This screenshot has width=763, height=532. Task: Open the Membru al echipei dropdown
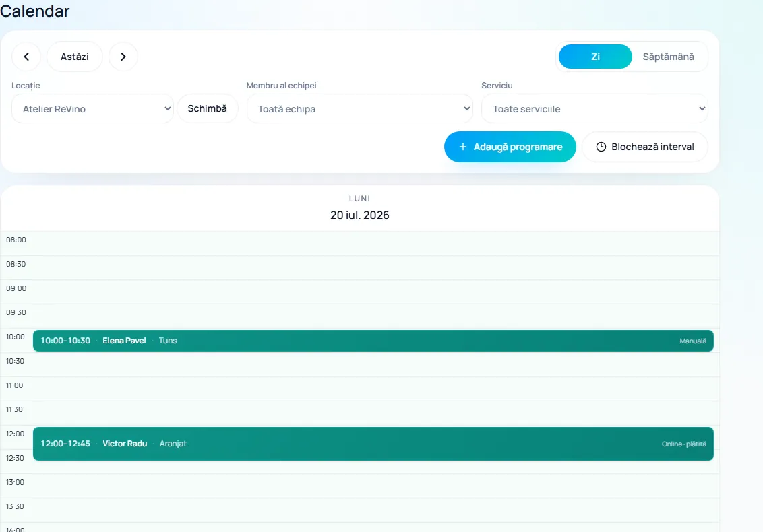click(360, 109)
